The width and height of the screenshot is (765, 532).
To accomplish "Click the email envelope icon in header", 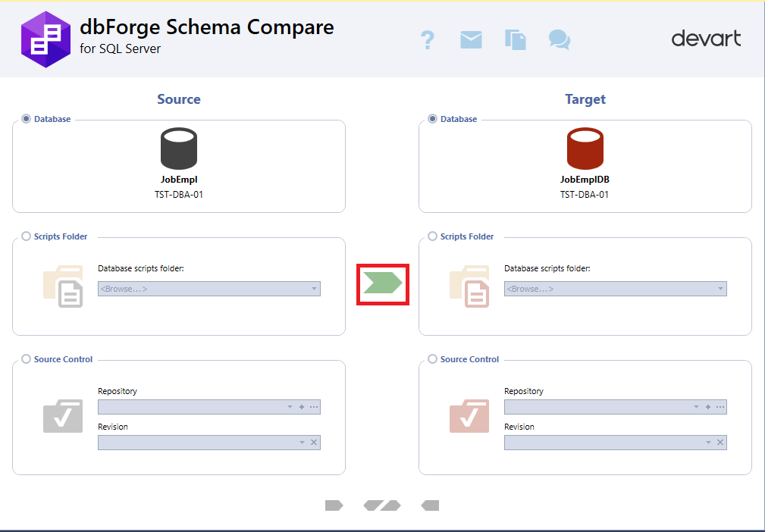I will (471, 40).
